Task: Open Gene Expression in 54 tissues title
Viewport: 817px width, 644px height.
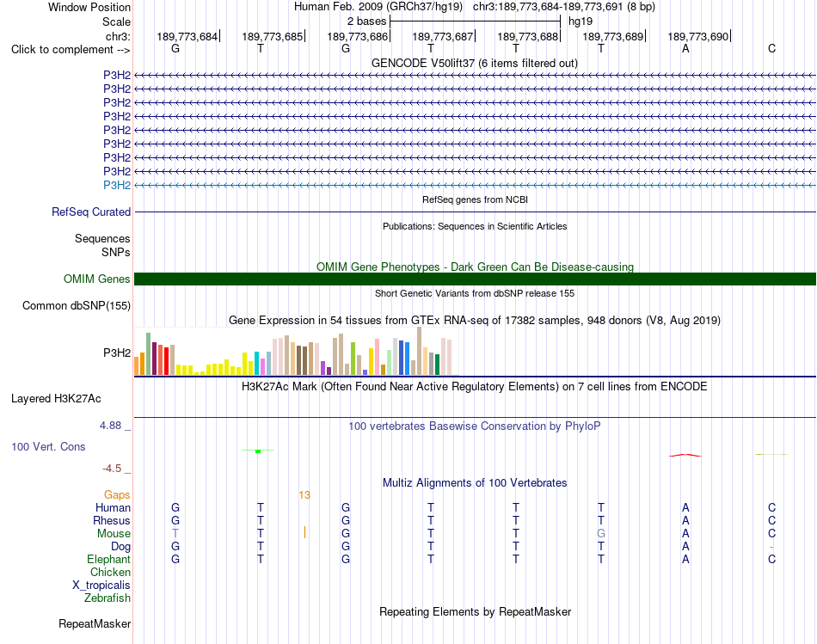Action: (x=475, y=321)
